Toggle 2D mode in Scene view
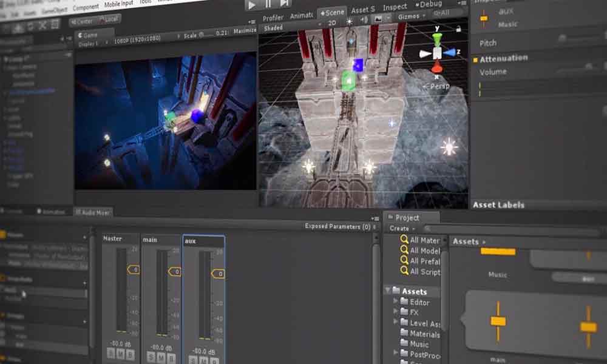Screen dimensions: 607x364 332,23
